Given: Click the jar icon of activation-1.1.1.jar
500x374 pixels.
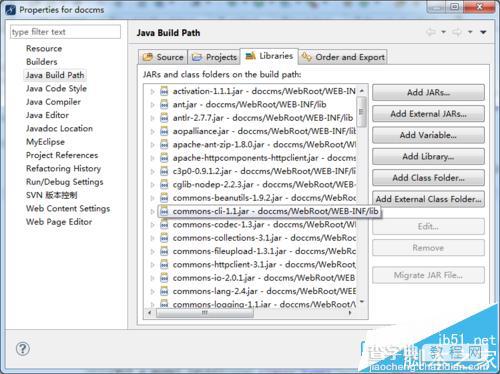Looking at the screenshot, I should click(x=164, y=91).
